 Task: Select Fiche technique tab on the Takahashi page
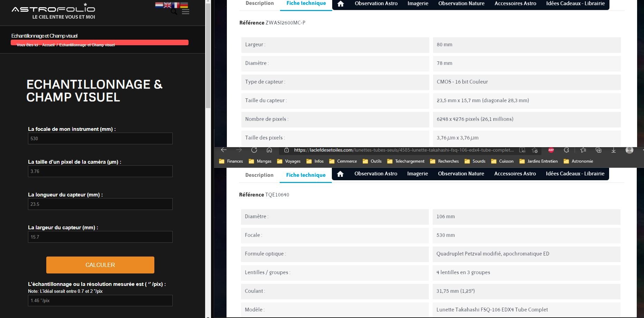306,175
